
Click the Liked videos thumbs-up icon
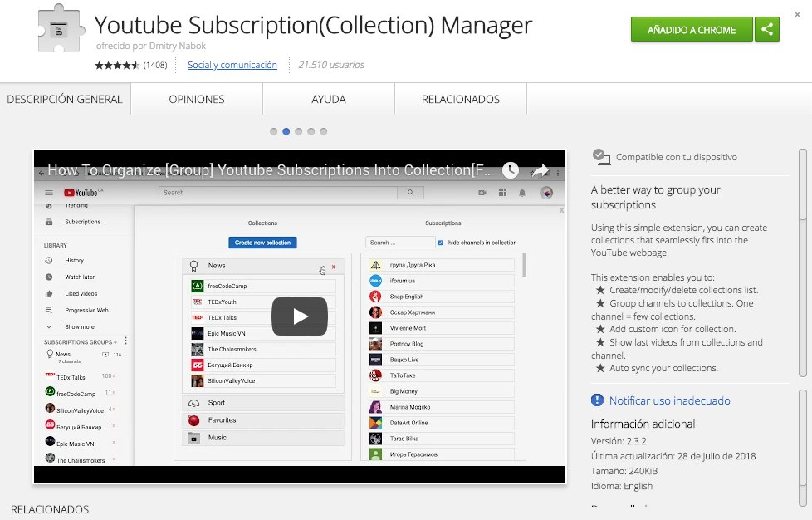pyautogui.click(x=49, y=294)
